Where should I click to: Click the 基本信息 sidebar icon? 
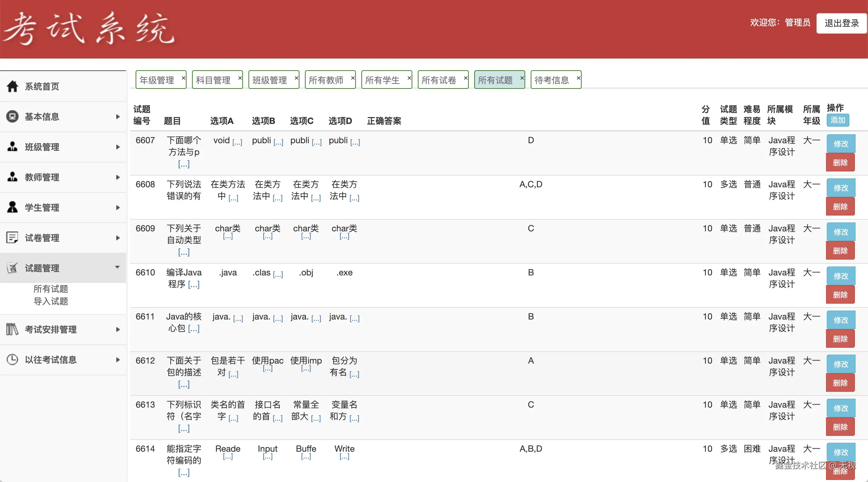tap(12, 116)
